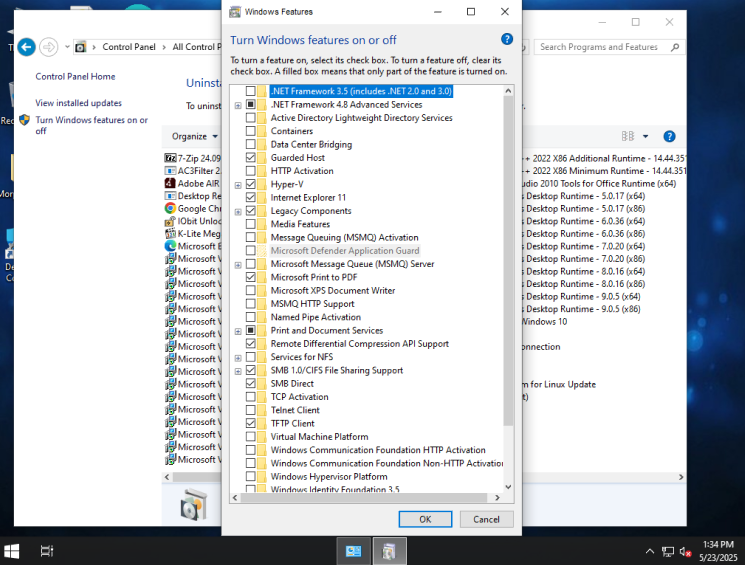The width and height of the screenshot is (745, 565).
Task: Open Task View on the taskbar
Action: click(47, 551)
